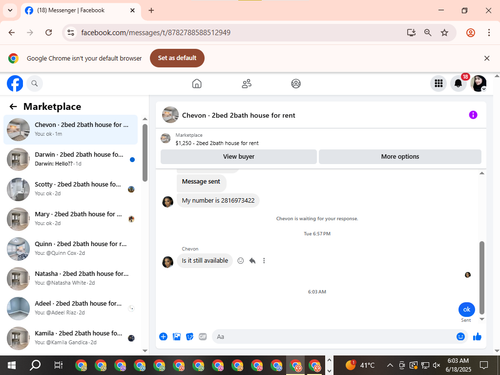
Task: Open the Quinn conversation in list
Action: tap(70, 249)
